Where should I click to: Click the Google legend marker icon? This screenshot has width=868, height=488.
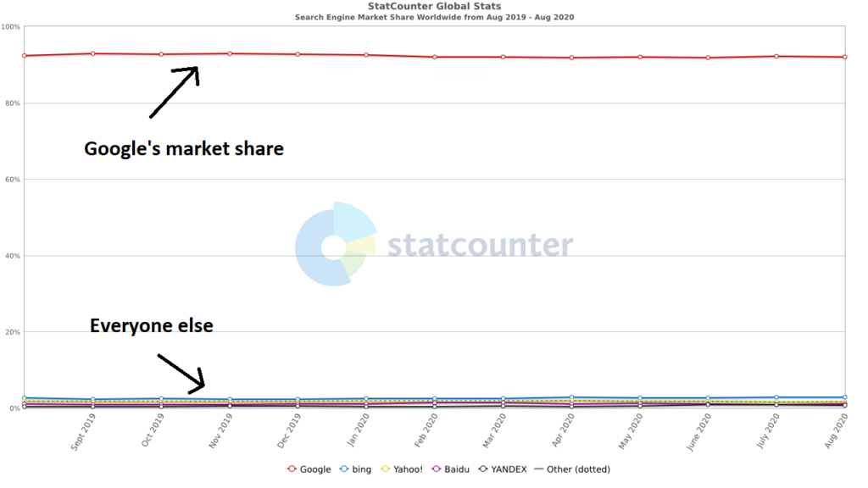pos(292,469)
